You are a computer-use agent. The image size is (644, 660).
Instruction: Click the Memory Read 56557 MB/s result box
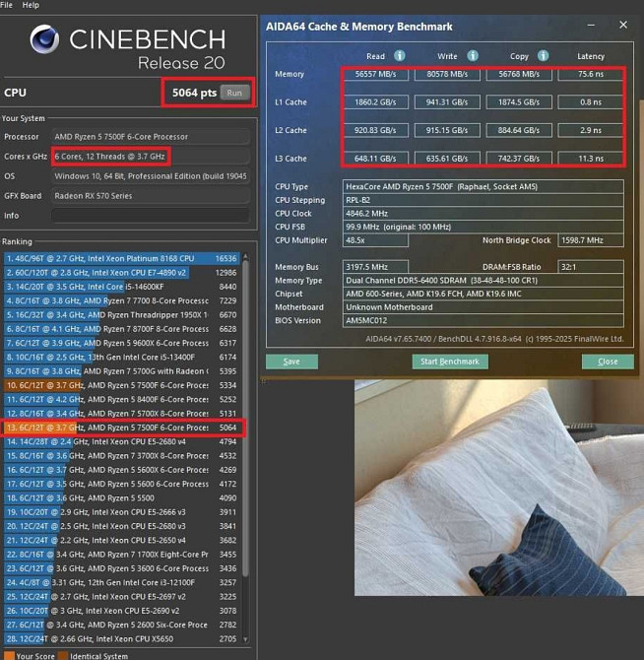pyautogui.click(x=375, y=74)
